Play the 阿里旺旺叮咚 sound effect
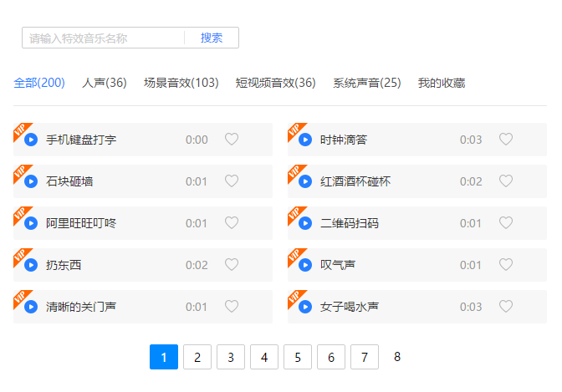This screenshot has width=562, height=392. point(31,223)
